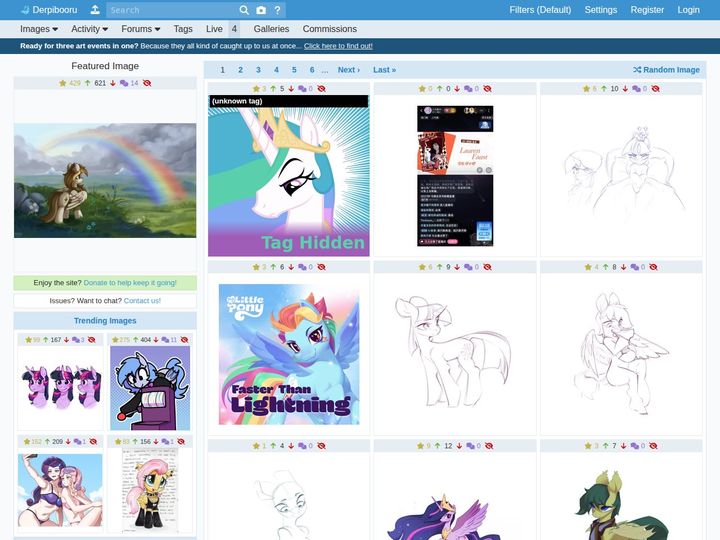Click the Login link
720x540 pixels.
click(688, 10)
